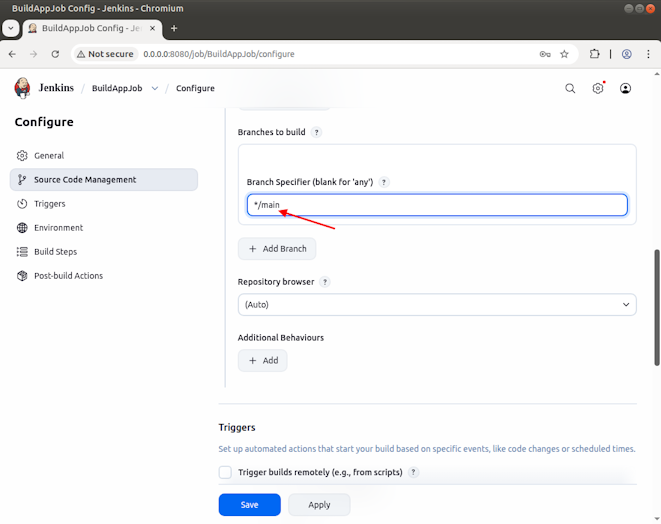
Task: Open Post-build Actions section
Action: tap(68, 276)
